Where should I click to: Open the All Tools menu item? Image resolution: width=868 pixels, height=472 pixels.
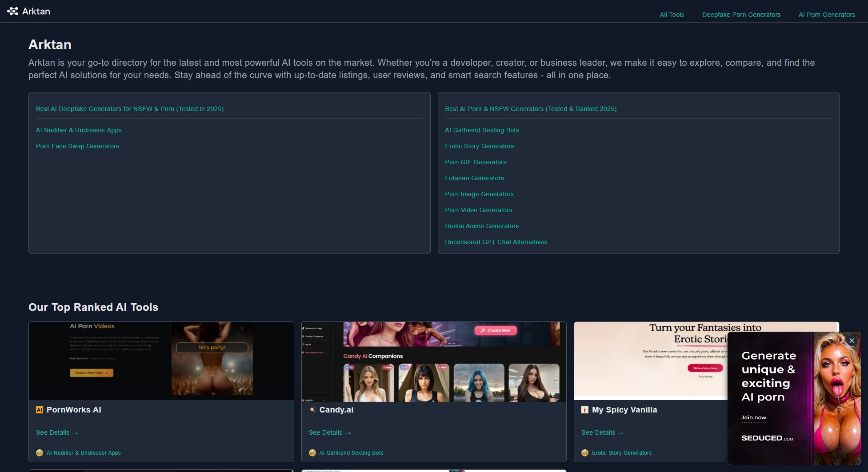(672, 15)
